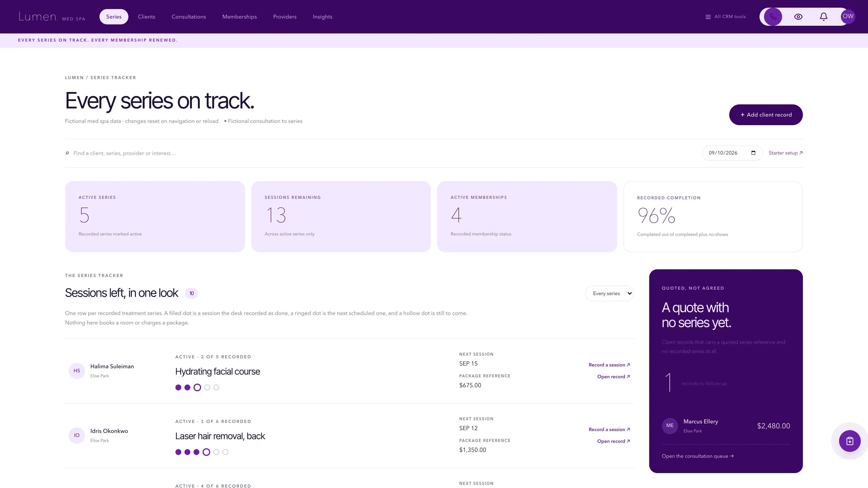Viewport: 868px width, 488px height.
Task: Open notifications bell icon
Action: pyautogui.click(x=823, y=16)
